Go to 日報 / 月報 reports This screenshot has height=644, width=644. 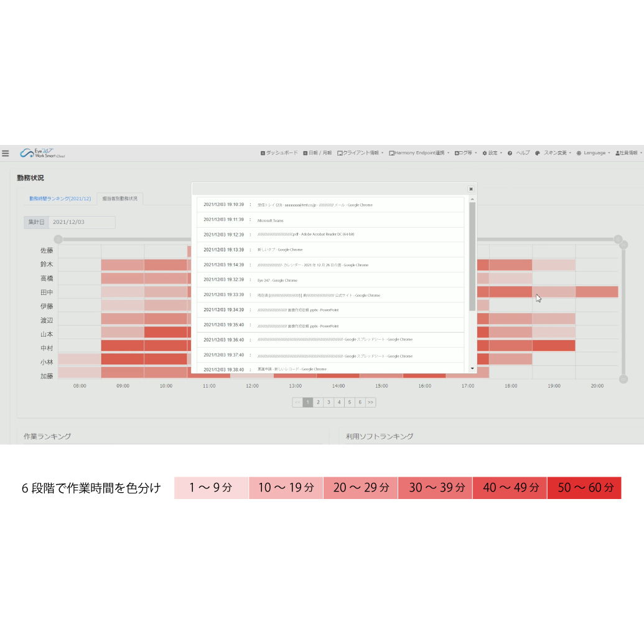tap(317, 153)
